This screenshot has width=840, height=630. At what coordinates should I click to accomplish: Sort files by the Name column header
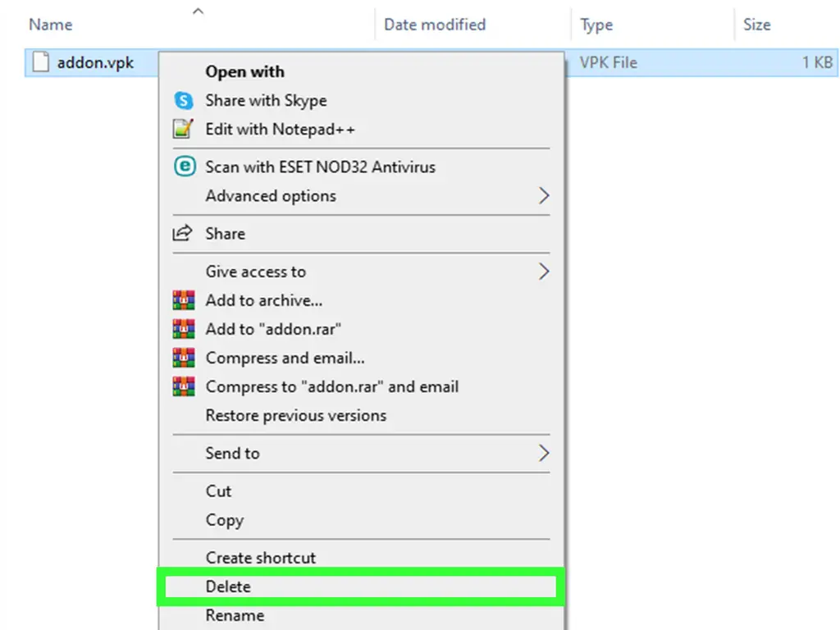(50, 25)
